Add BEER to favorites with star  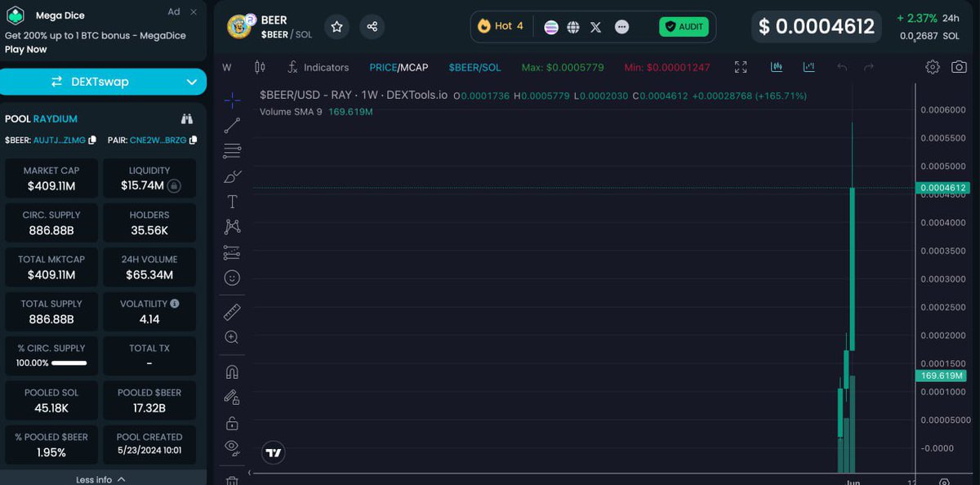coord(336,26)
